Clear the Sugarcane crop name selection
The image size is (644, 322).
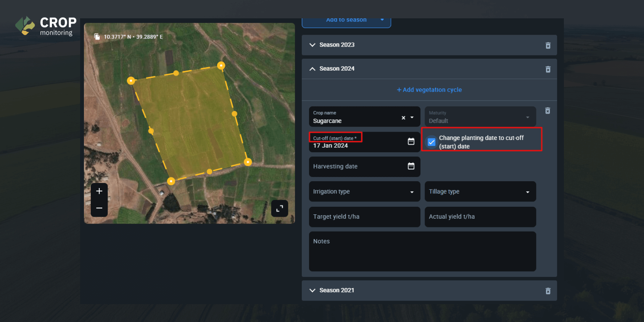403,118
